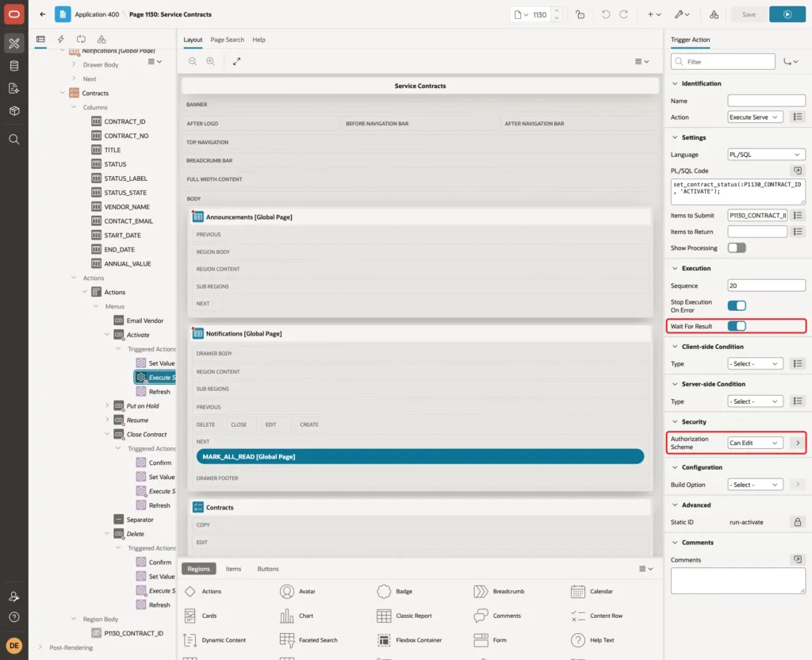
Task: Select the CONTRACT_NO column in tree
Action: [126, 136]
